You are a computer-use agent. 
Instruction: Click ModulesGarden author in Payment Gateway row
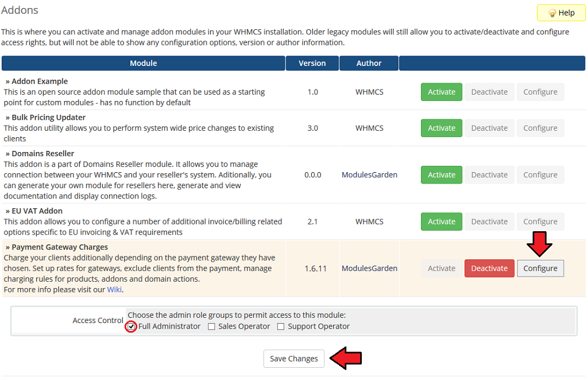pyautogui.click(x=369, y=269)
